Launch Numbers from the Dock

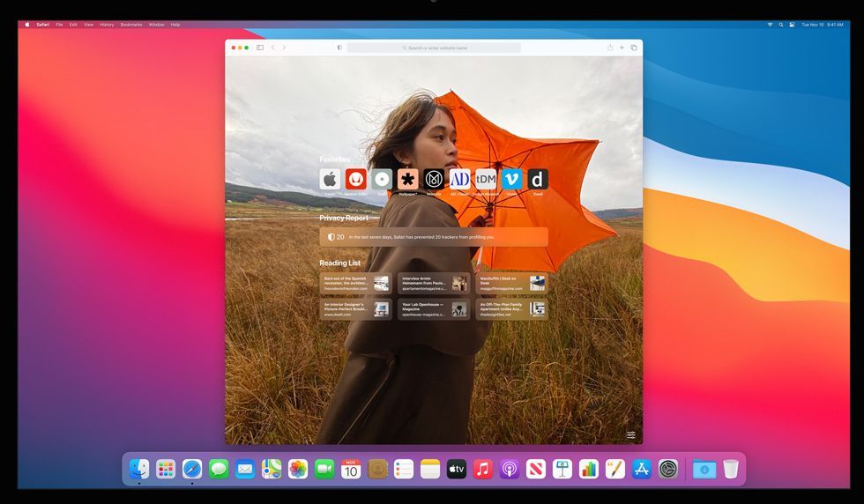tap(589, 470)
